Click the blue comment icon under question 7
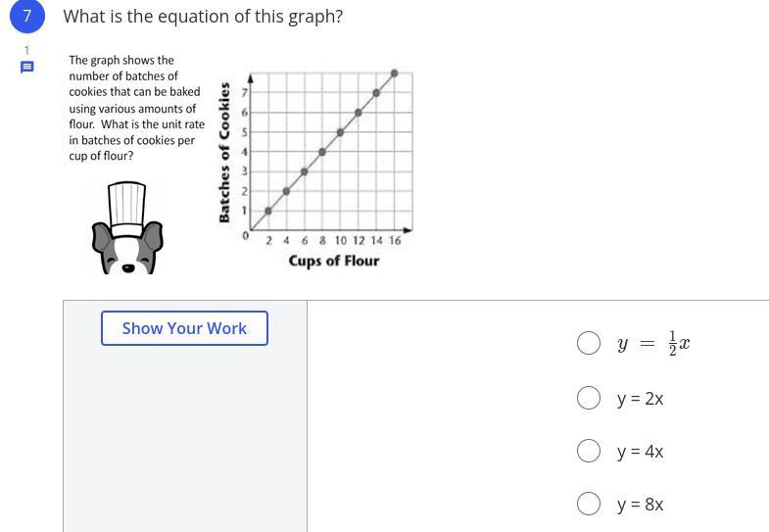The width and height of the screenshot is (769, 532). pyautogui.click(x=27, y=68)
